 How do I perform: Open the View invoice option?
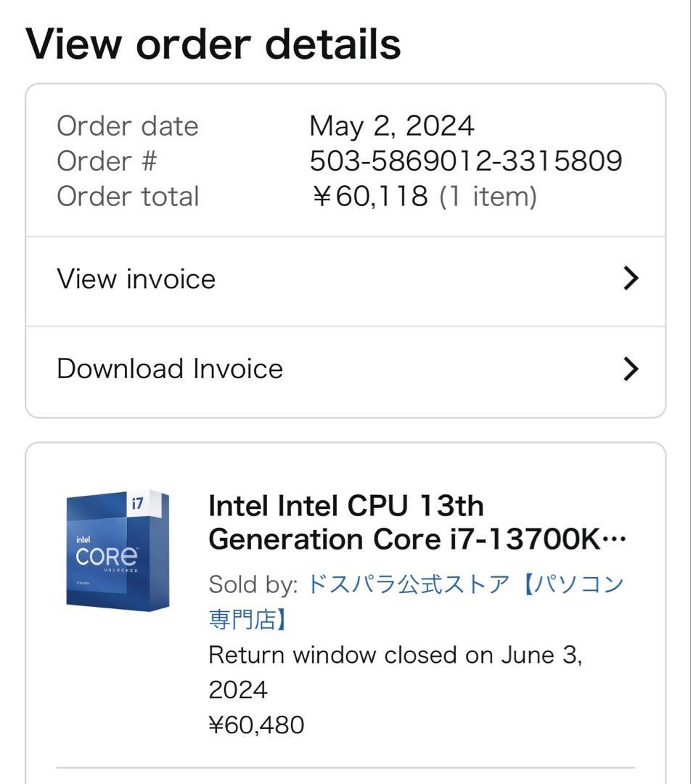pos(135,278)
